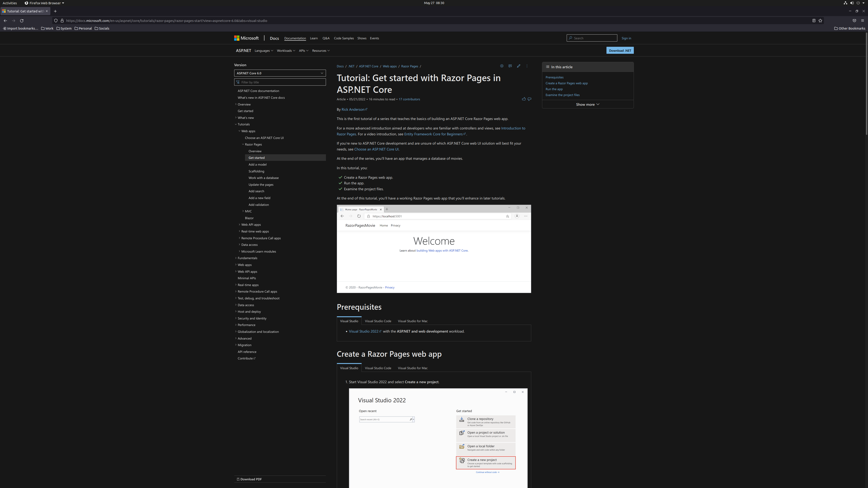Open the Choose an ASP.NET Core UI inline link
Viewport: 868px width, 488px height.
(x=376, y=149)
